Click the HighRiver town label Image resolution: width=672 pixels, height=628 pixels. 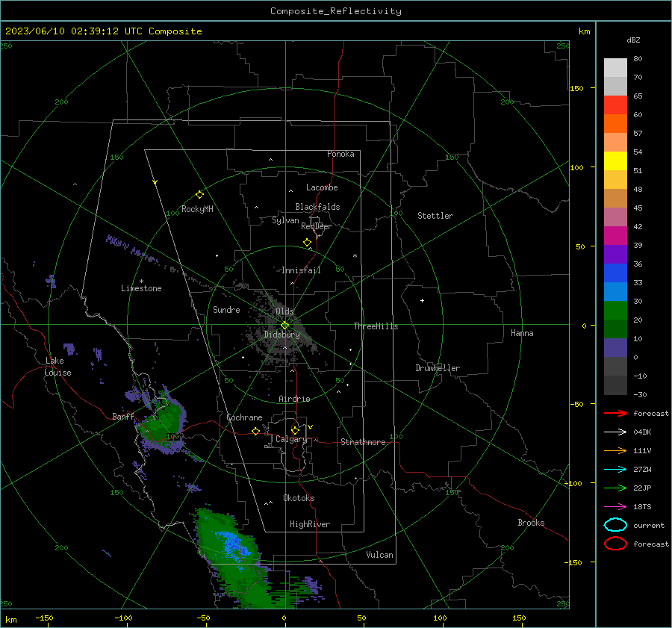click(x=310, y=524)
